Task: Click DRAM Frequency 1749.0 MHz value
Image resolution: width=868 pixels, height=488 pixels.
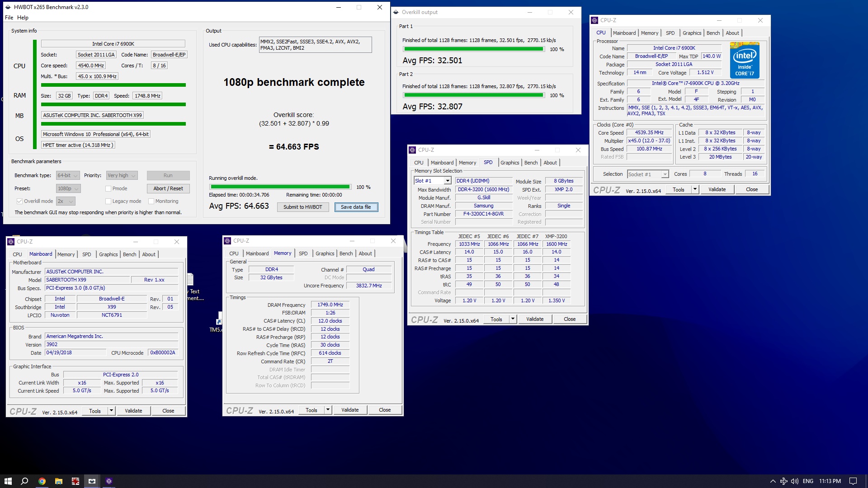Action: (x=330, y=305)
